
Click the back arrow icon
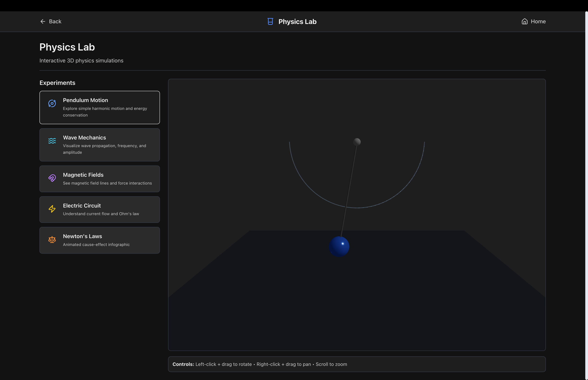[43, 21]
